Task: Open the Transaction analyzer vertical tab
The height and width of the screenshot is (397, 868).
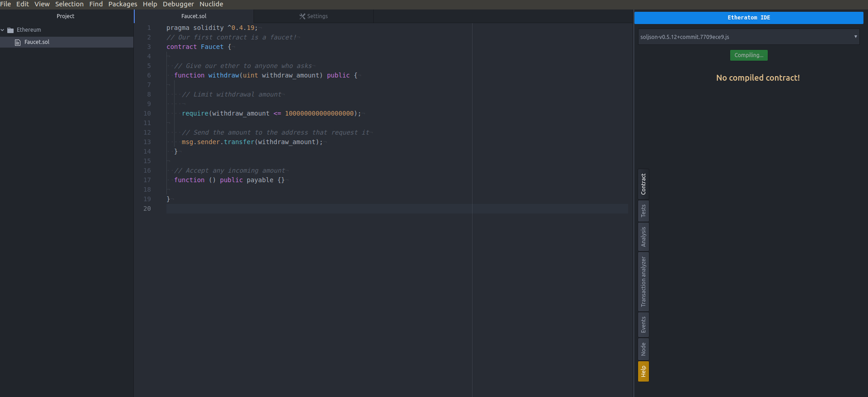Action: [x=644, y=281]
